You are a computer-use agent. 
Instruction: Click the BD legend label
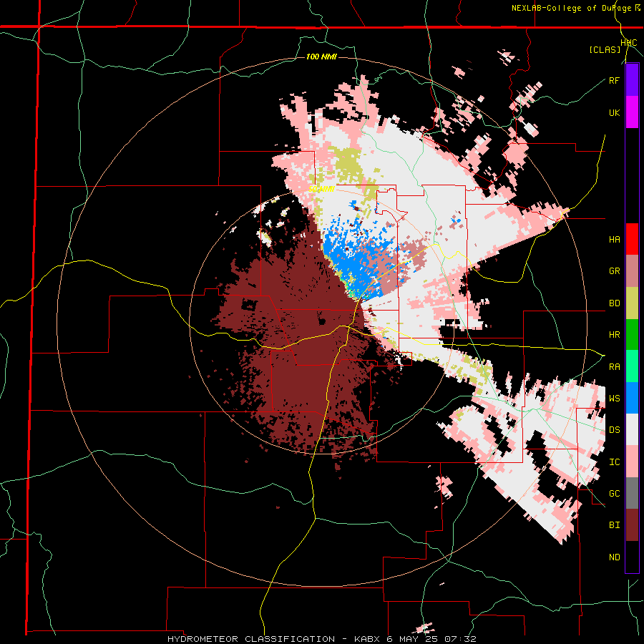pos(614,303)
